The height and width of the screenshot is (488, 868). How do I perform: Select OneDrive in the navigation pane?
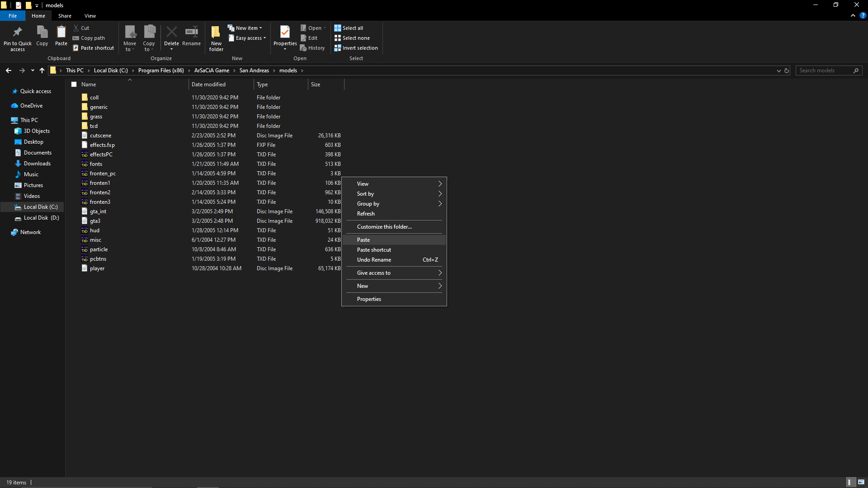pyautogui.click(x=27, y=106)
